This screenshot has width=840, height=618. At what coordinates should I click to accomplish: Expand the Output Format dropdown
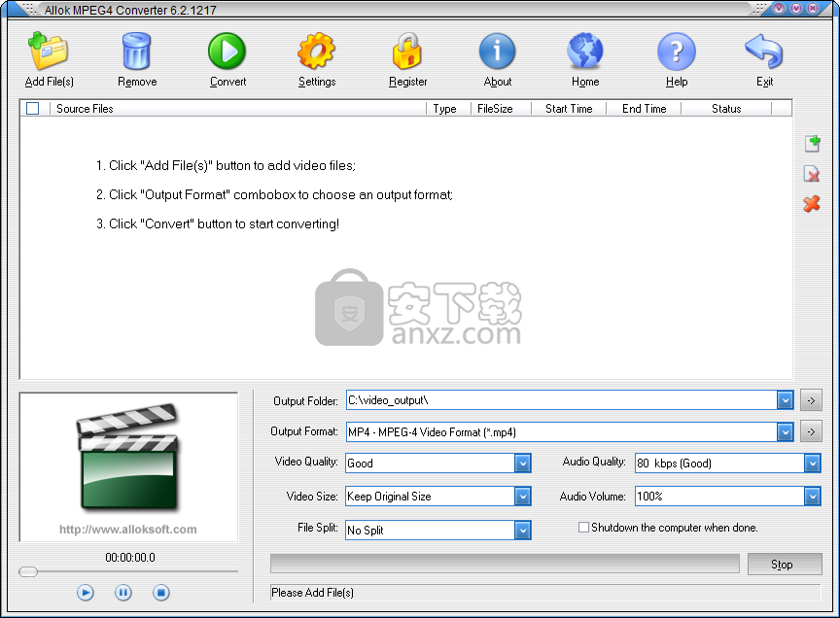coord(785,431)
